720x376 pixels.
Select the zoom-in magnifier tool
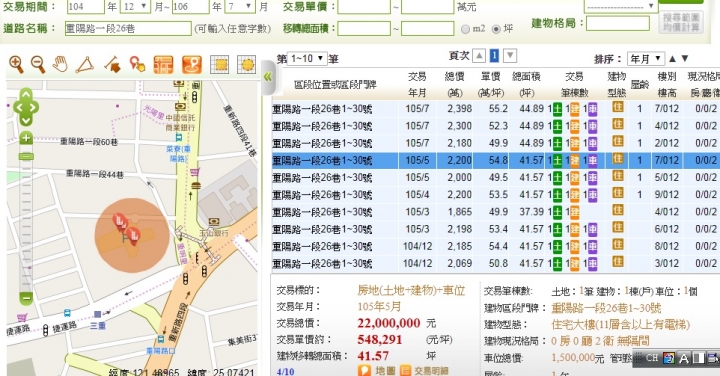(17, 65)
